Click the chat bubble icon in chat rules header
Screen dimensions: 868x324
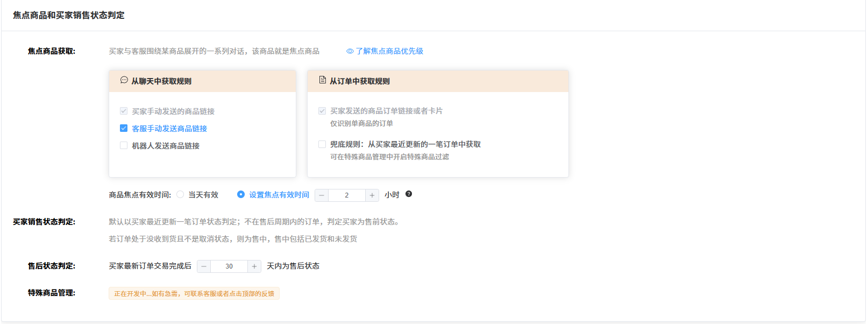[124, 80]
